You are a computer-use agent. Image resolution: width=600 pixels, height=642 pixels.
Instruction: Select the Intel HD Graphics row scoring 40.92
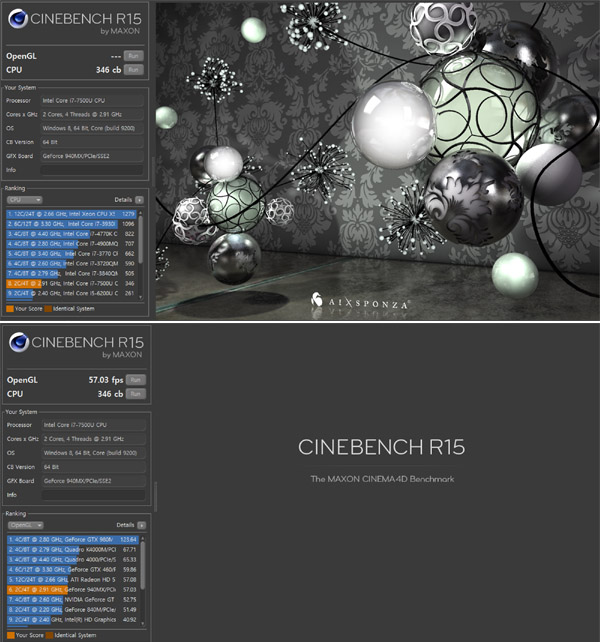point(73,619)
